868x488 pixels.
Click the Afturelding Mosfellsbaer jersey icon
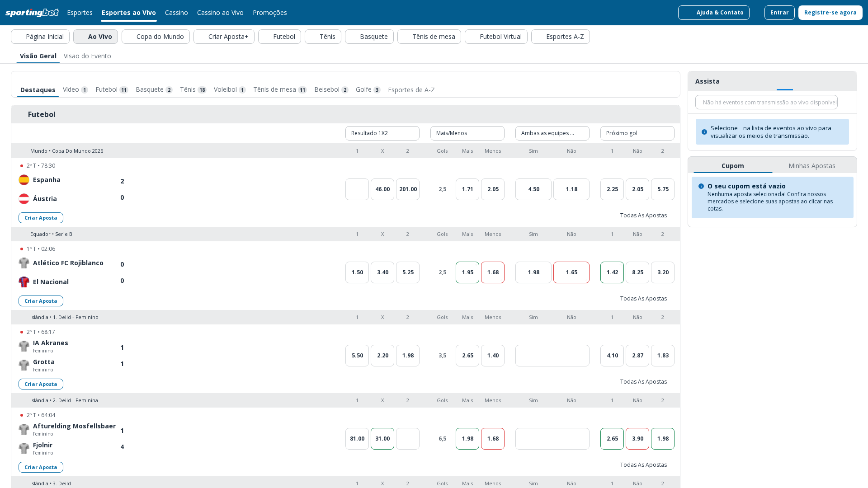click(x=24, y=429)
